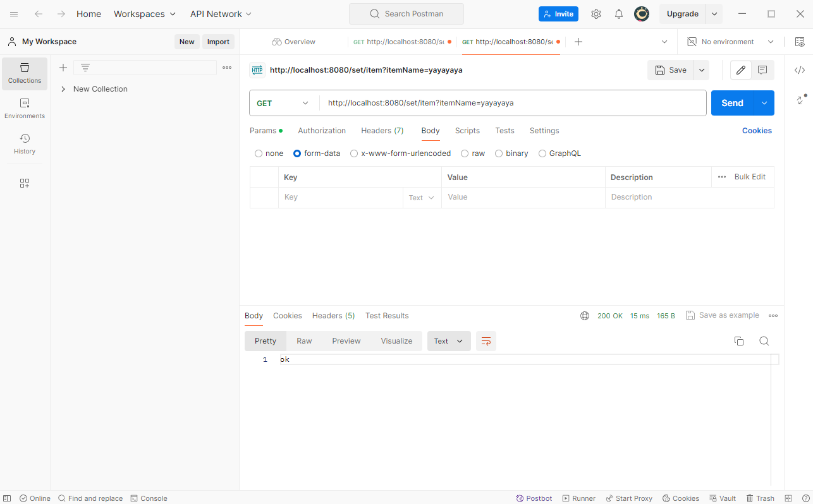Open the user avatar menu

642,14
